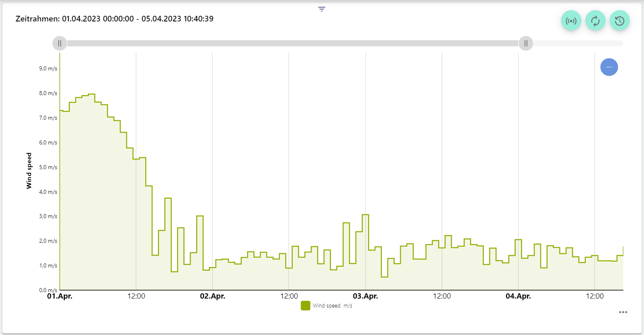Viewport: 644px width, 335px height.
Task: Zoom out with the blue minus button
Action: click(x=609, y=67)
